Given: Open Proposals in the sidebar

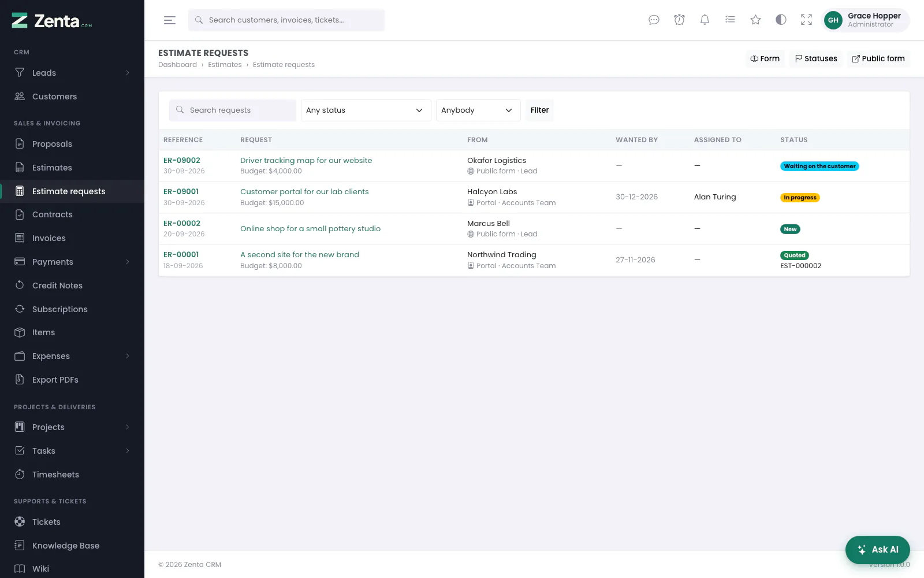Looking at the screenshot, I should coord(72,144).
